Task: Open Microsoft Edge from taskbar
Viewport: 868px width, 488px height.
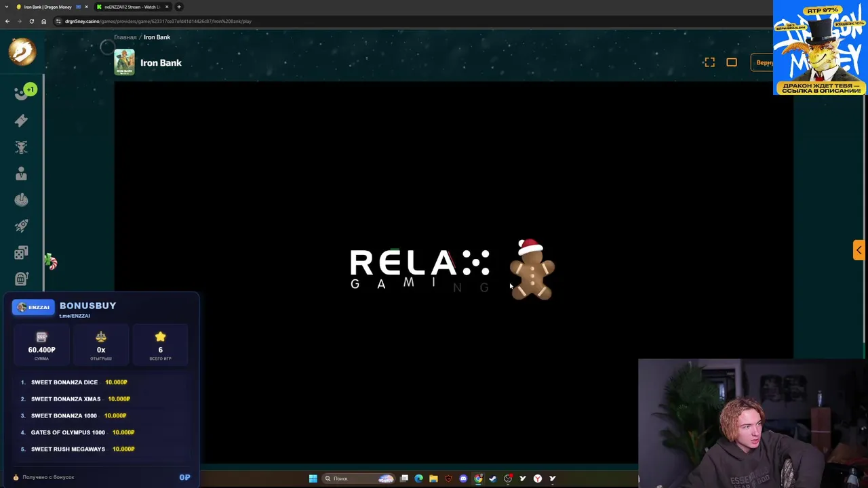Action: point(418,479)
